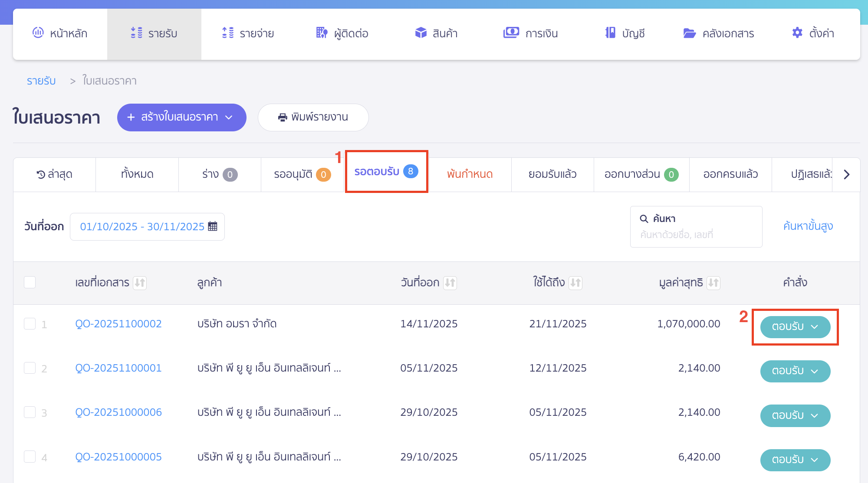This screenshot has height=483, width=868.
Task: Click ค้นหาขั้นสูง advanced search link
Action: [807, 226]
